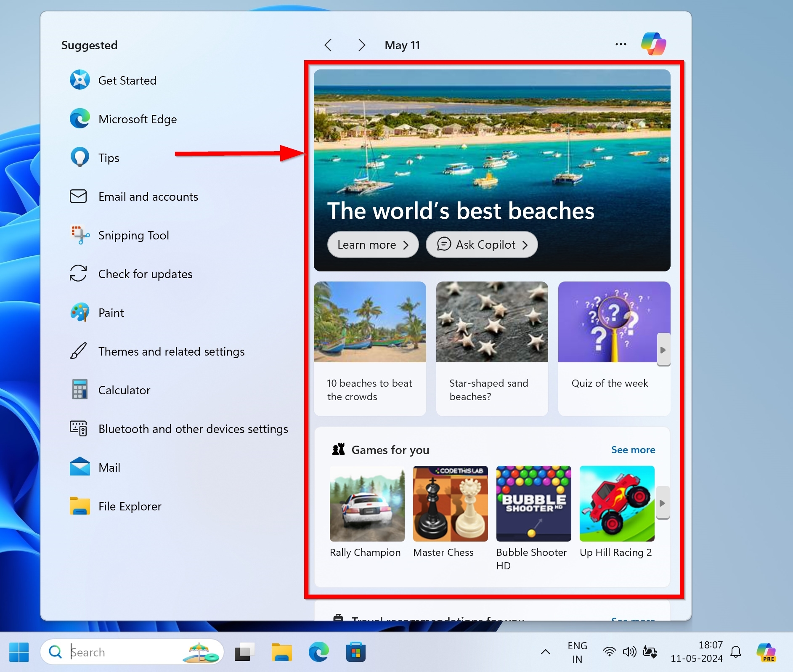Open the Get Started app icon
The height and width of the screenshot is (672, 793).
(80, 80)
